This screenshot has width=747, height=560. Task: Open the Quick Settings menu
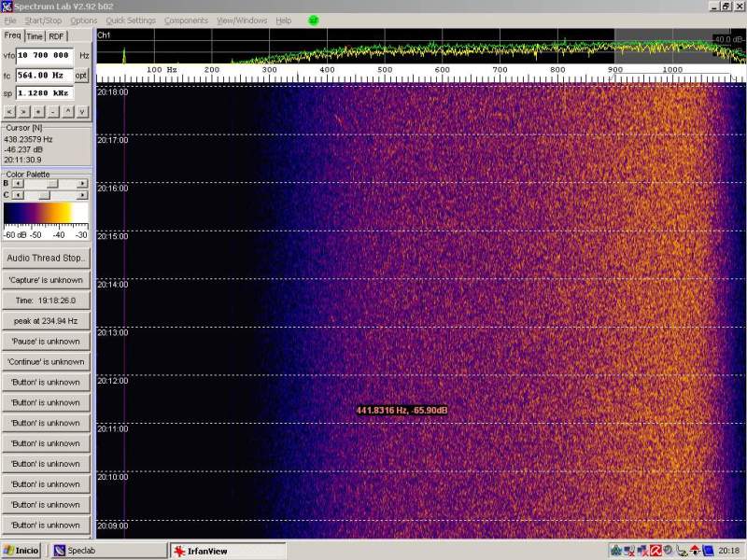tap(131, 21)
